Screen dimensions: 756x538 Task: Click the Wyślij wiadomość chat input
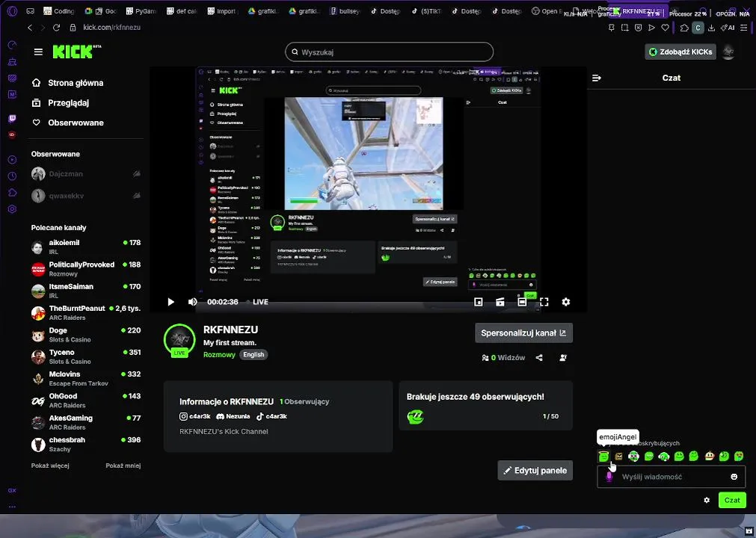point(672,477)
